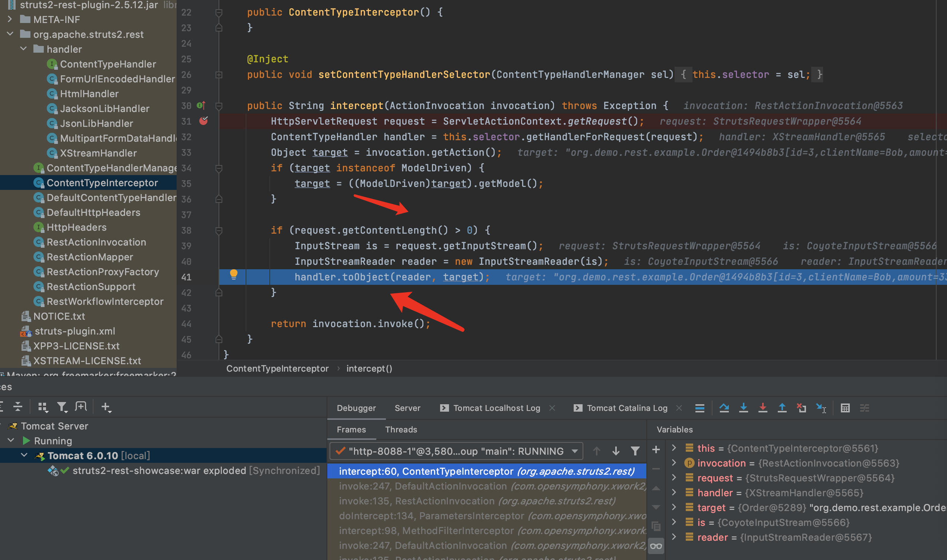Click the Step Over debugger icon
This screenshot has height=560, width=947.
click(x=724, y=408)
